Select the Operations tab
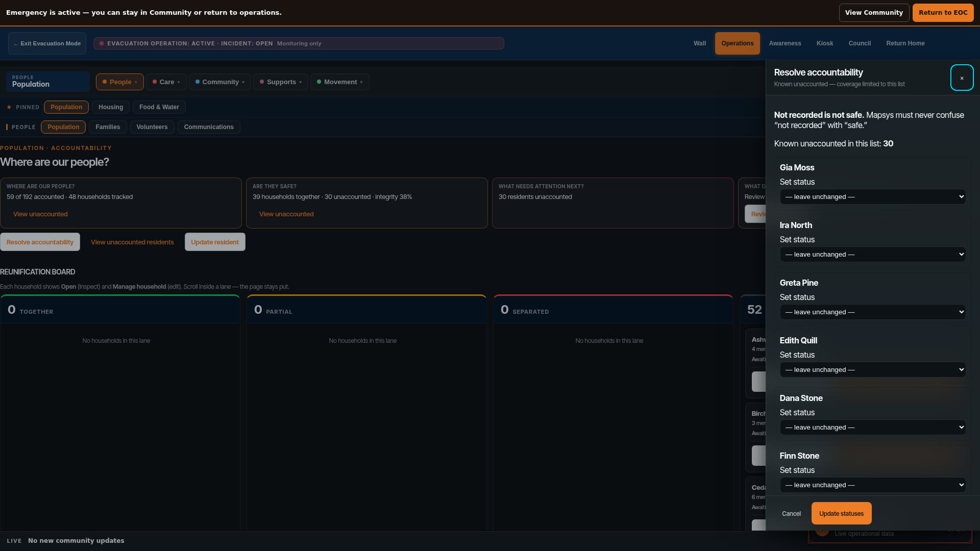The image size is (980, 551). (737, 43)
